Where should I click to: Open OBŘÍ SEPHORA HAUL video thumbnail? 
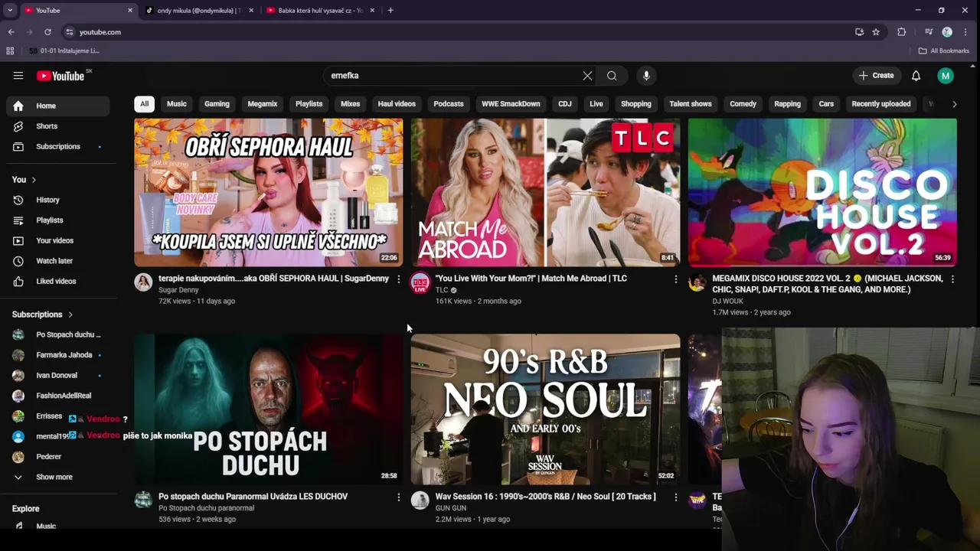click(x=269, y=192)
